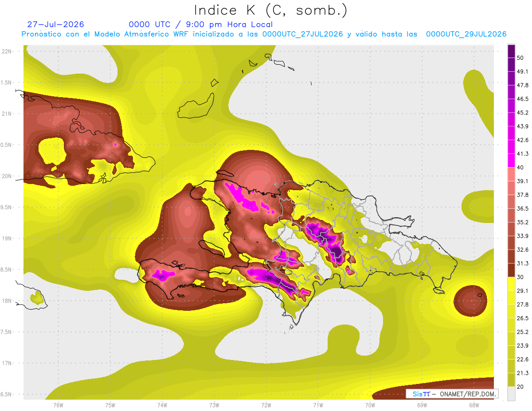
Task: Click the olive swatch between 20 and 21.3
Action: (x=511, y=380)
